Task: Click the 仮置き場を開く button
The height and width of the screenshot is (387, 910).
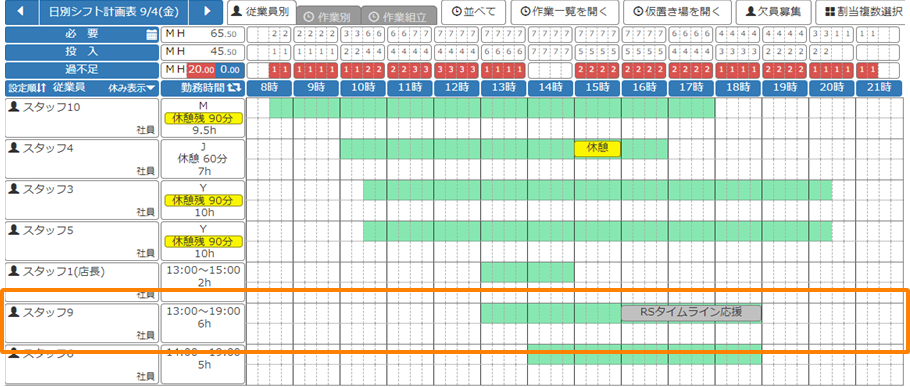Action: coord(677,12)
